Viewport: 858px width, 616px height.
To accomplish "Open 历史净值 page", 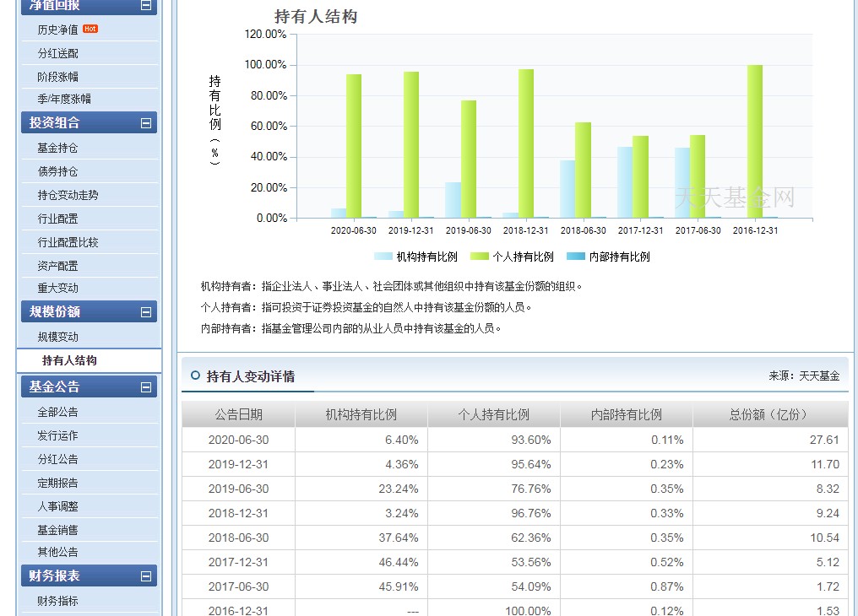I will coord(58,30).
